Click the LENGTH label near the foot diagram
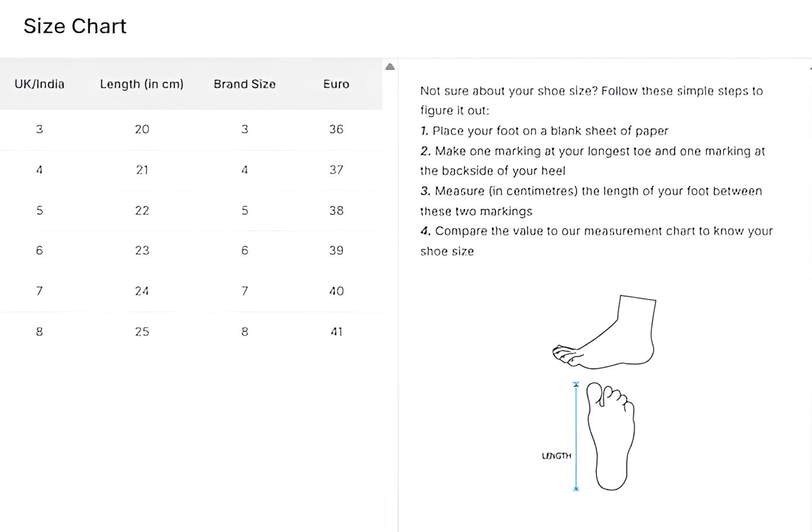812x532 pixels. (x=556, y=456)
